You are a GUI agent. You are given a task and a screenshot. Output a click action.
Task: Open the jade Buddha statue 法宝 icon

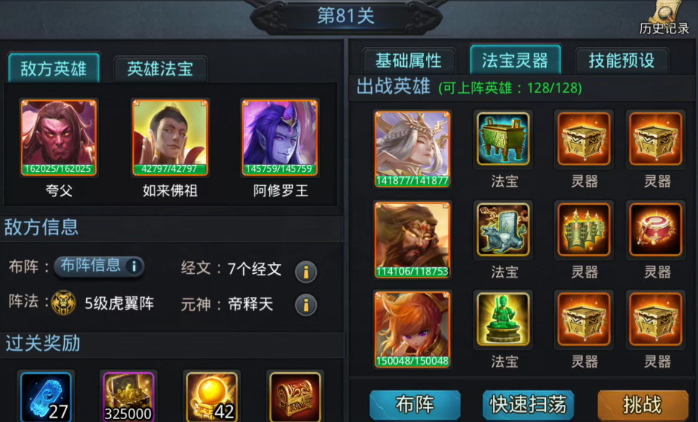[x=503, y=320]
